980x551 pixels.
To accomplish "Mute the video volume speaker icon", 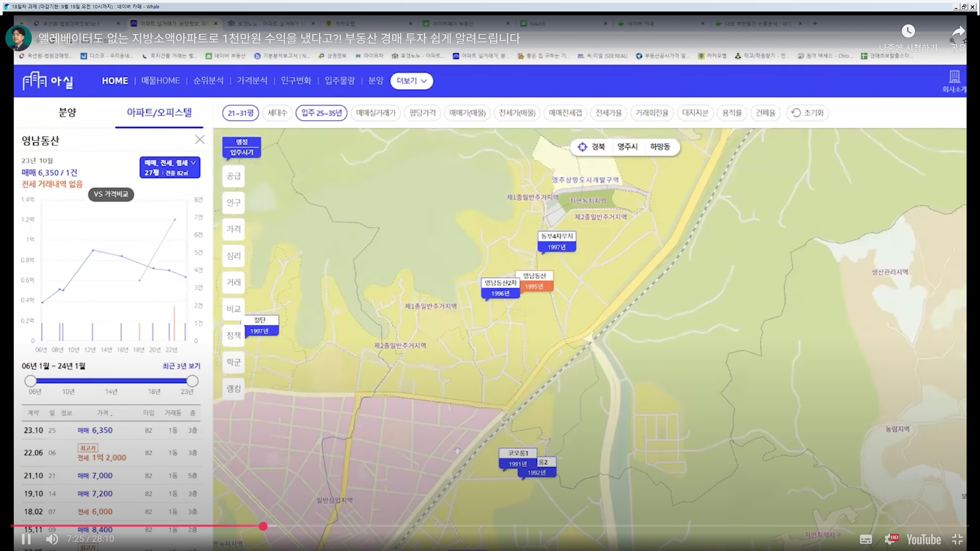I will [x=52, y=539].
